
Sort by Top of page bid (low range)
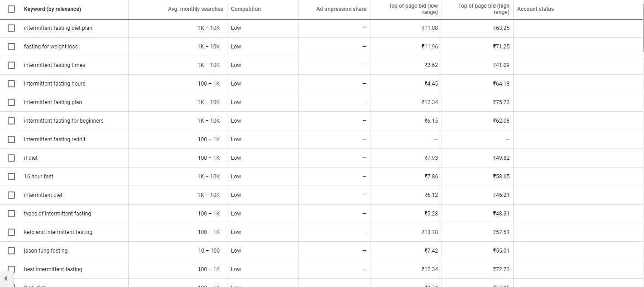(x=413, y=9)
